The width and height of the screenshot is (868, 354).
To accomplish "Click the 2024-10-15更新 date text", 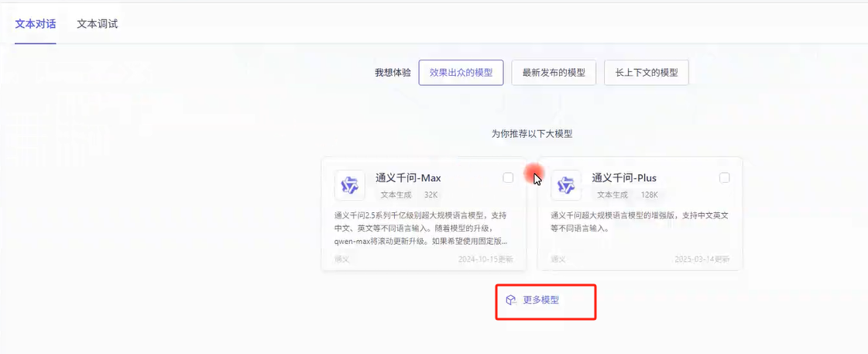I will (x=485, y=259).
